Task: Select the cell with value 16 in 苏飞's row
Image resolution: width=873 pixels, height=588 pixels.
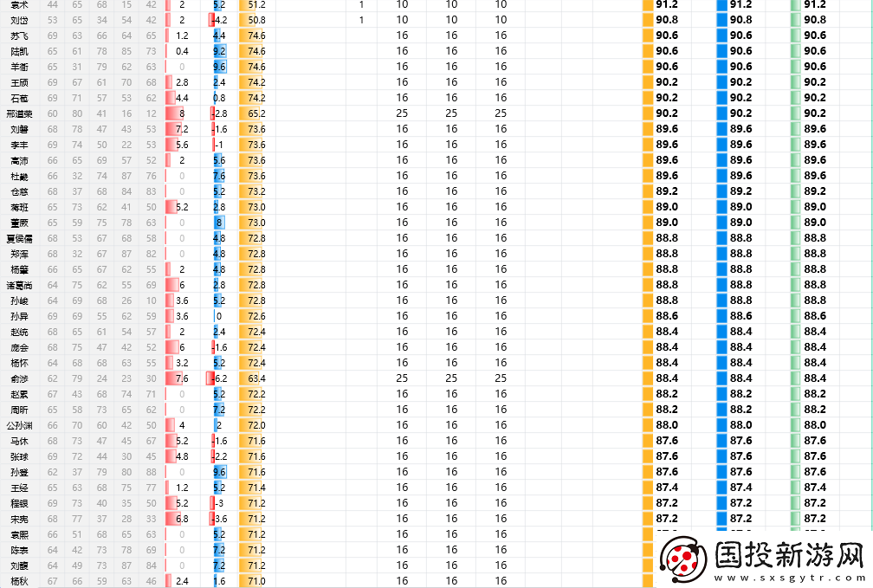Action: 401,36
